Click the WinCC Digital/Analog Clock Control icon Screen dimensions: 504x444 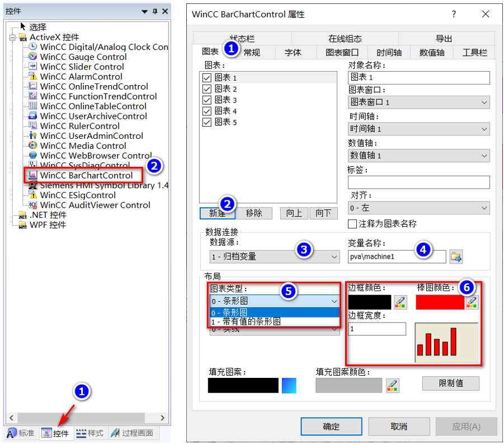33,46
